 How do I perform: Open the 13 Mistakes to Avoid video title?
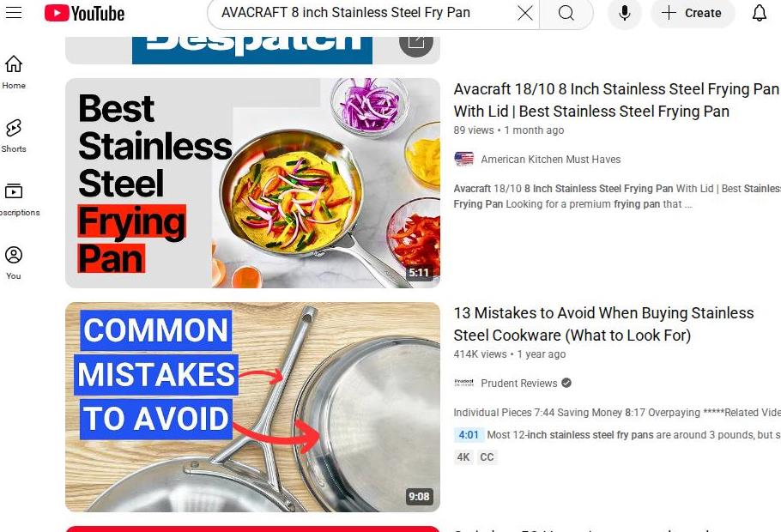pos(603,323)
